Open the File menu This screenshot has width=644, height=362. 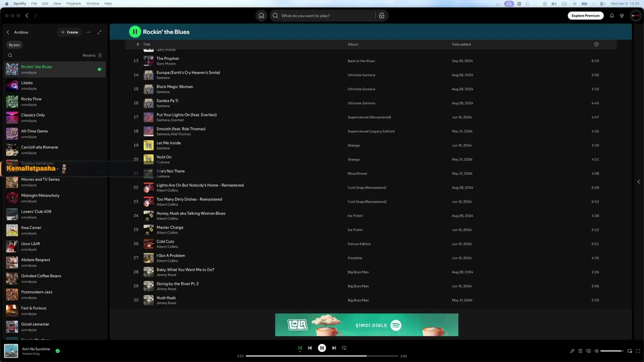click(x=34, y=4)
